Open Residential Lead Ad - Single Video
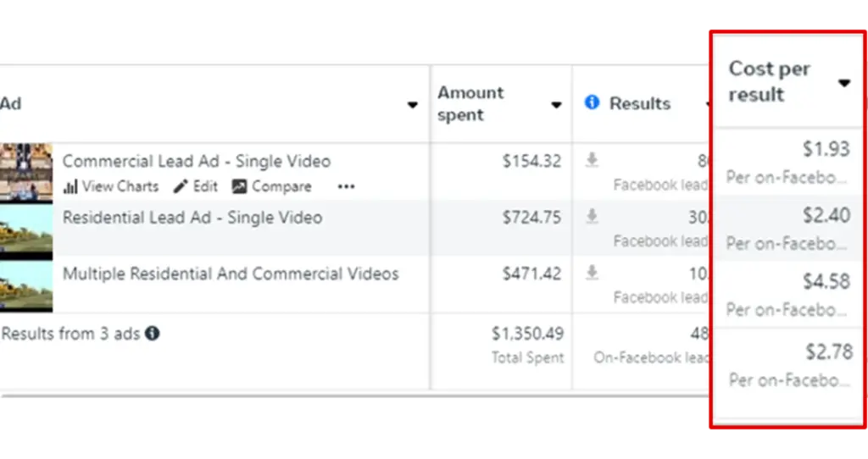The height and width of the screenshot is (459, 868). [x=192, y=218]
